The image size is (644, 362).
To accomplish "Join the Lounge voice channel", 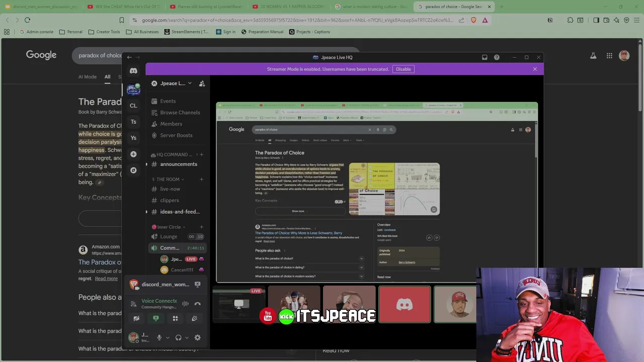I will point(177,236).
